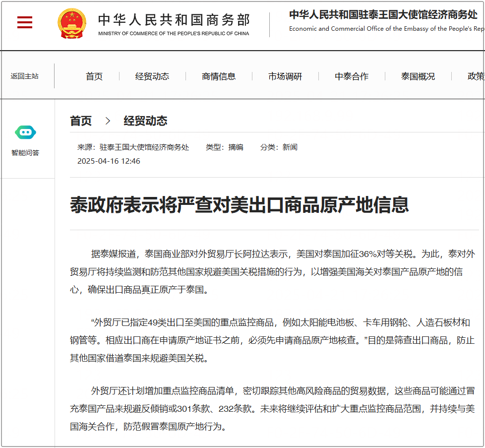Screen dimensions: 485x448
Task: Click the embassy office title link
Action: point(382,15)
